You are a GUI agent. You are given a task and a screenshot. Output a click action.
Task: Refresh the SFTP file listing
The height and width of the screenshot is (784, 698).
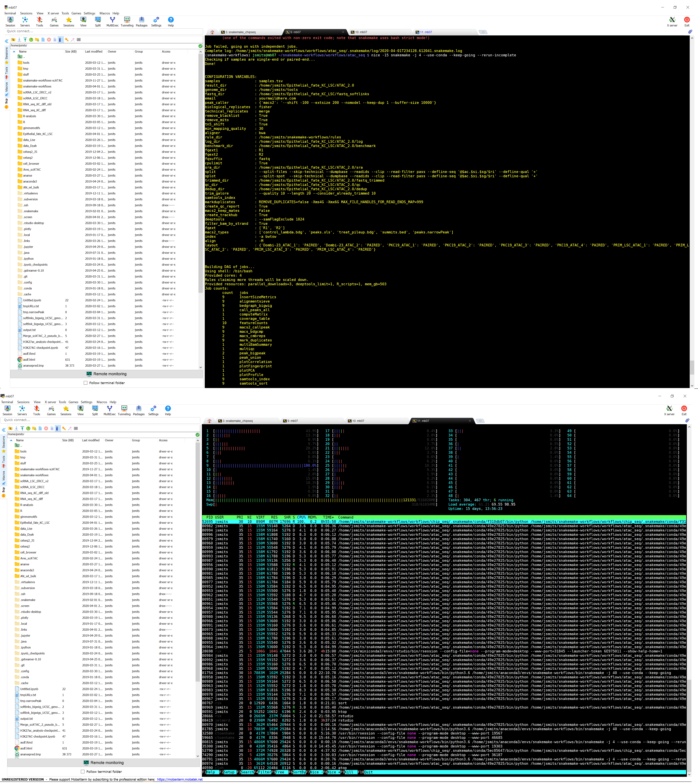[31, 40]
